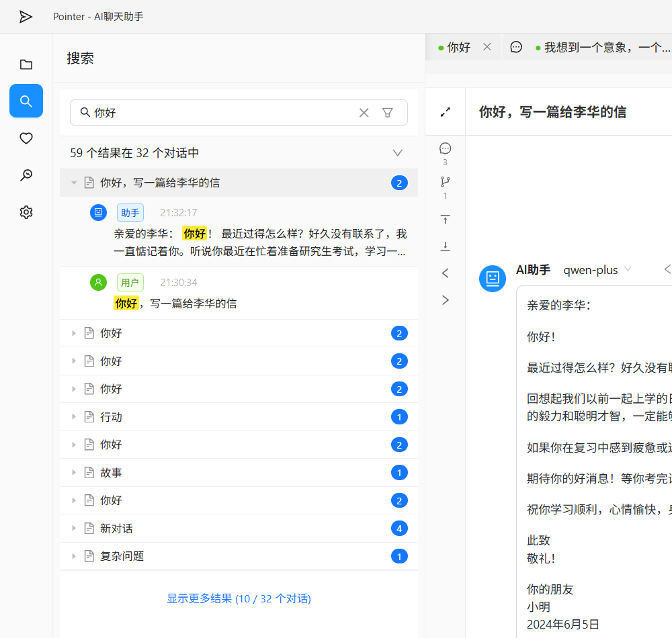The image size is (672, 638).
Task: Expand the 故事 conversation result
Action: [74, 472]
